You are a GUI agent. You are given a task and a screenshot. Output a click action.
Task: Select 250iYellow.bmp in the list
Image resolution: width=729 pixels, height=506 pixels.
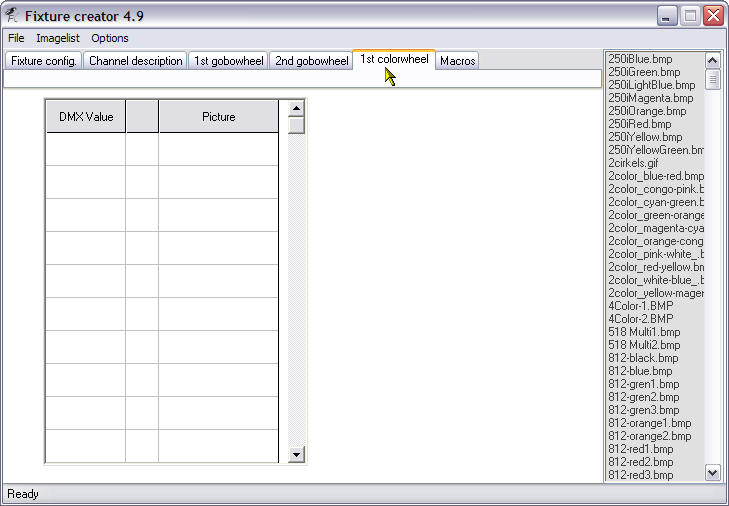[645, 137]
